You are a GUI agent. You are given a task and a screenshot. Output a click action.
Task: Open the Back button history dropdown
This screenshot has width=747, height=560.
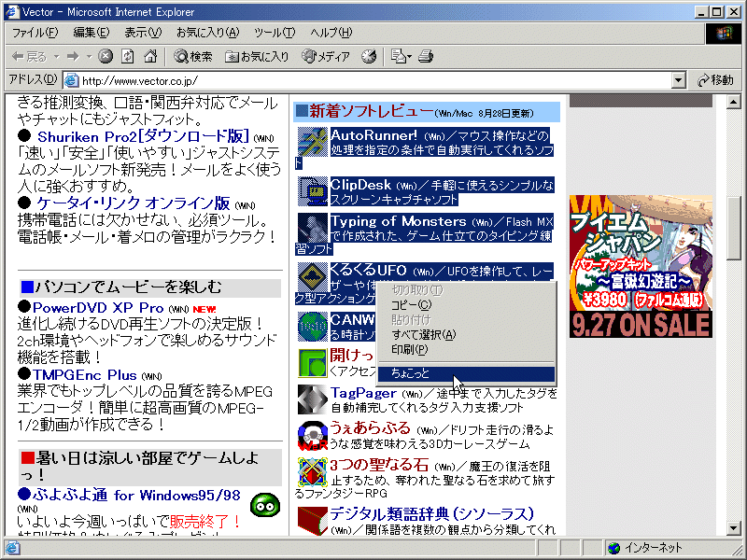pos(56,56)
